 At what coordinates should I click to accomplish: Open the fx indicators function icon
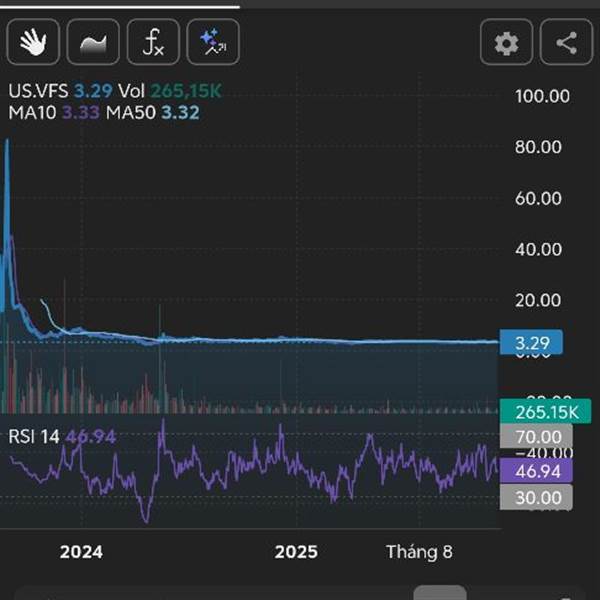(x=153, y=42)
